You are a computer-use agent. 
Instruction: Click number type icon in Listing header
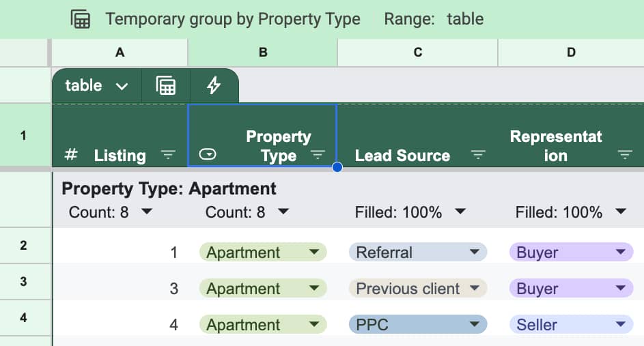pos(70,155)
